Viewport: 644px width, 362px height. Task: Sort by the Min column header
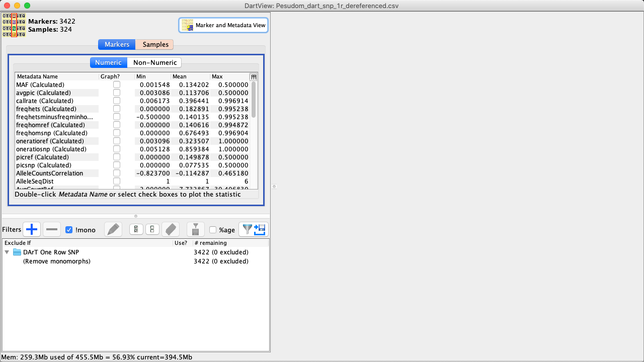153,76
